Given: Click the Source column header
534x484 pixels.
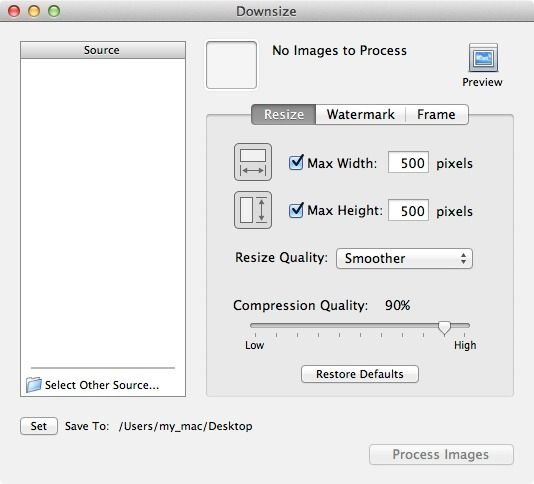Looking at the screenshot, I should point(103,50).
